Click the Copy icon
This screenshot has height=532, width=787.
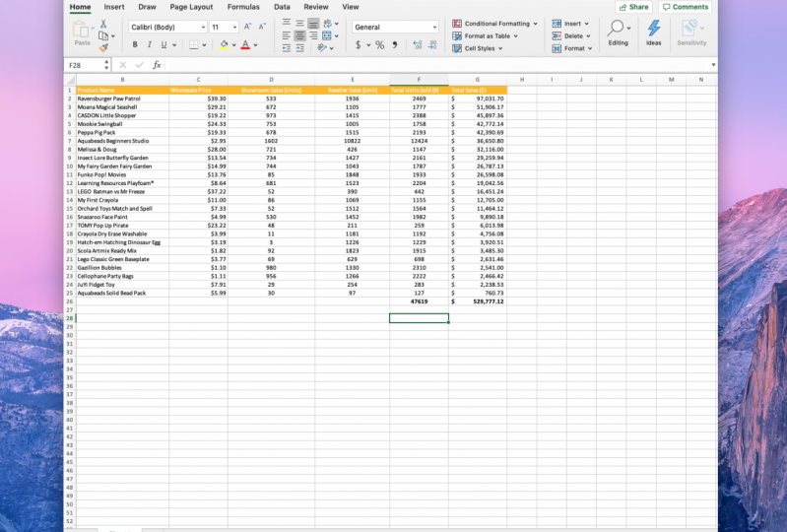coord(103,35)
